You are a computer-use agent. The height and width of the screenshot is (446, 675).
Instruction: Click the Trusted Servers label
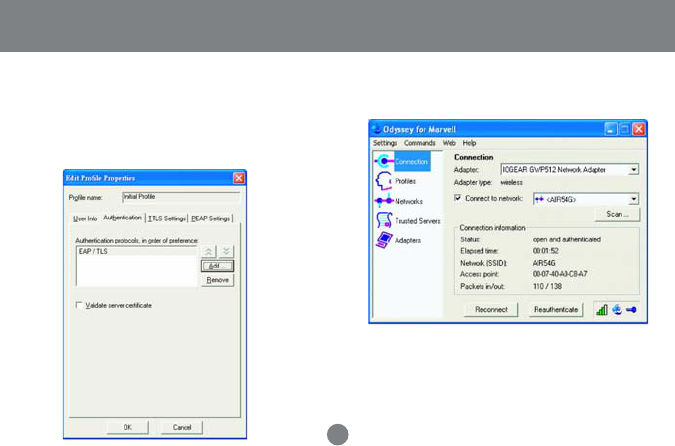(418, 221)
